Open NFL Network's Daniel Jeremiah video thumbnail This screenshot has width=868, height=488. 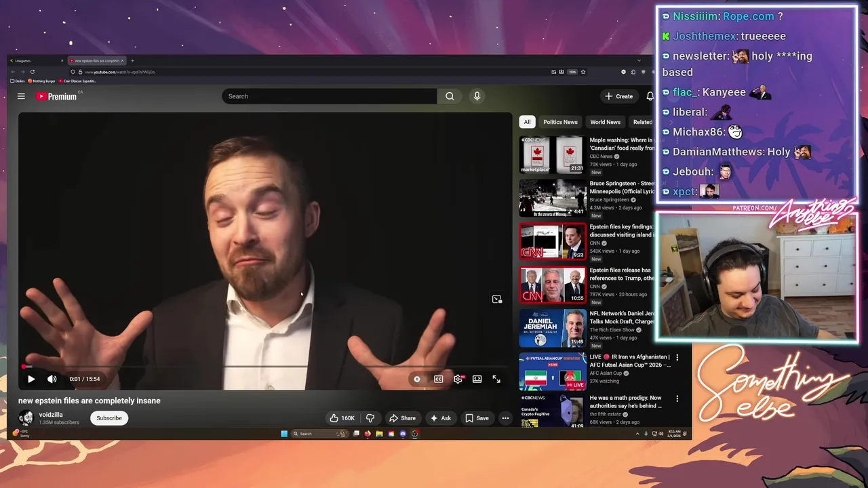point(553,328)
